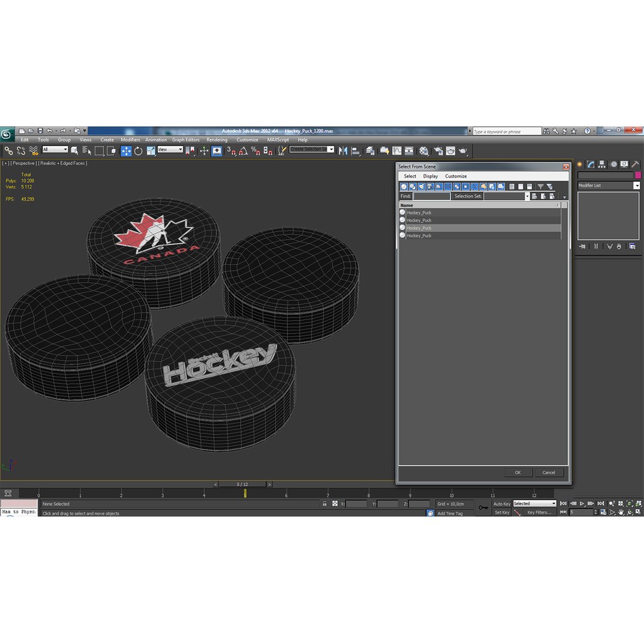Image resolution: width=644 pixels, height=644 pixels.
Task: Click the Save File icon in quick toolbar
Action: pyautogui.click(x=41, y=131)
